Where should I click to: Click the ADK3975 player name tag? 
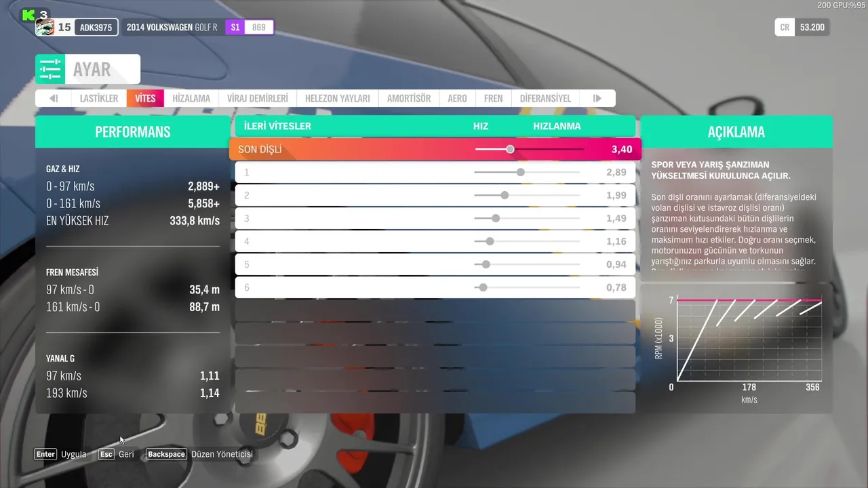click(x=96, y=27)
